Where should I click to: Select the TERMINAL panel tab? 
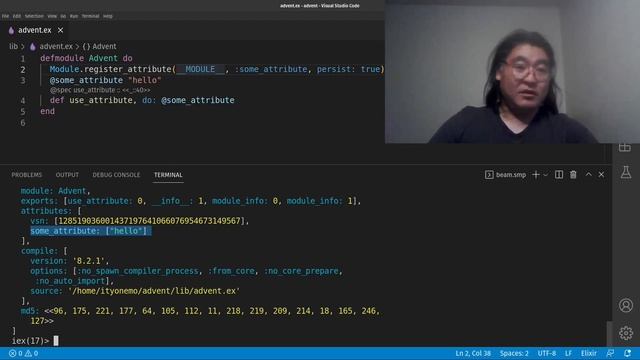click(168, 175)
